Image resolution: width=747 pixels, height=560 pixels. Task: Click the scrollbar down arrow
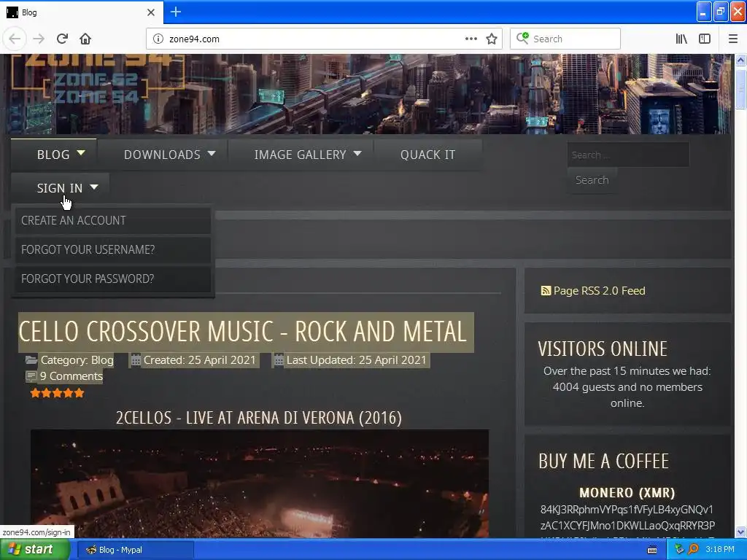click(x=740, y=532)
